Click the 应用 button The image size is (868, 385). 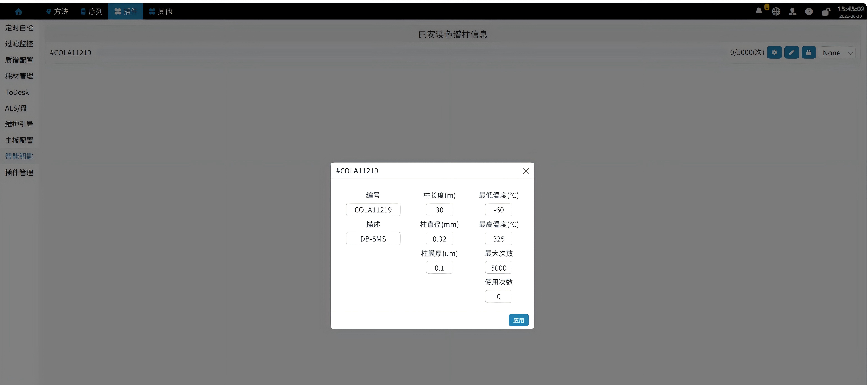tap(519, 320)
